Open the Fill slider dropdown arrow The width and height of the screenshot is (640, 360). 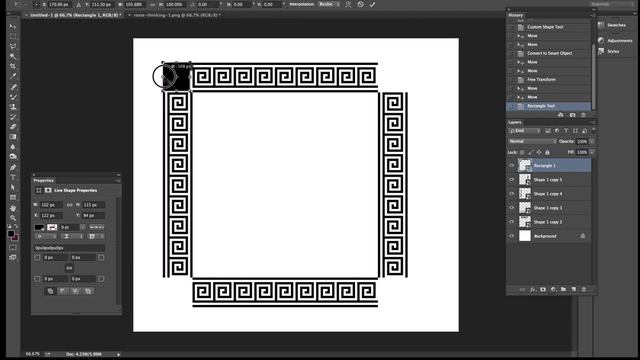[592, 152]
